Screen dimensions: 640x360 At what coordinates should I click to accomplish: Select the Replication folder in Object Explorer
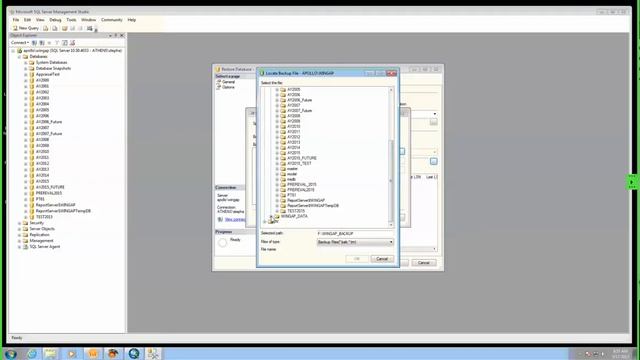[40, 235]
